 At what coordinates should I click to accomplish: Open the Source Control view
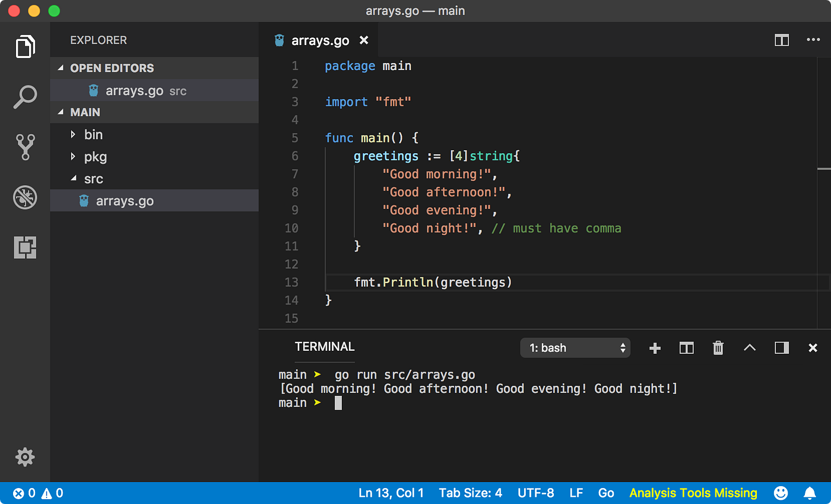pos(24,147)
